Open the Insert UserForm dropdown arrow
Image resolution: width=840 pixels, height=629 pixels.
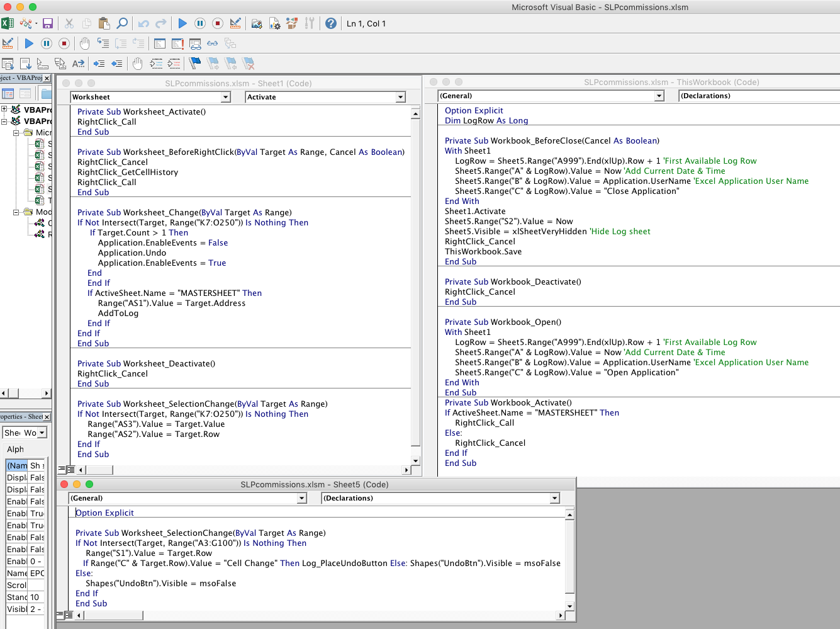36,23
